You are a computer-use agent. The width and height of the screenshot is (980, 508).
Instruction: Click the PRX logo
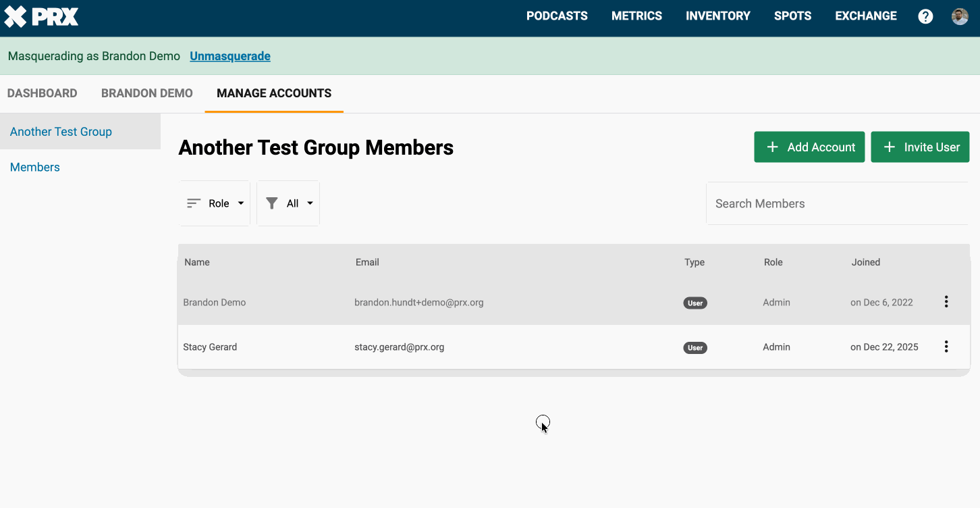point(42,16)
